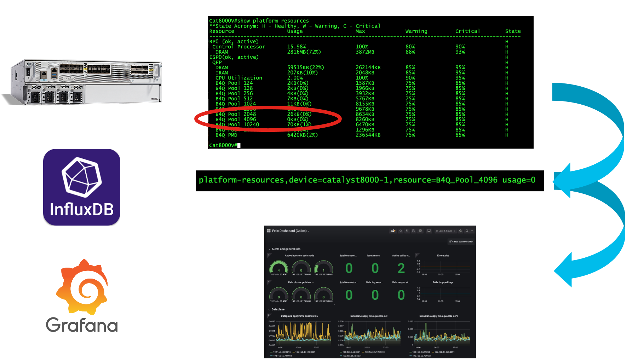The height and width of the screenshot is (362, 644).
Task: Click the 'usage=0' text in line protocol
Action: [519, 180]
